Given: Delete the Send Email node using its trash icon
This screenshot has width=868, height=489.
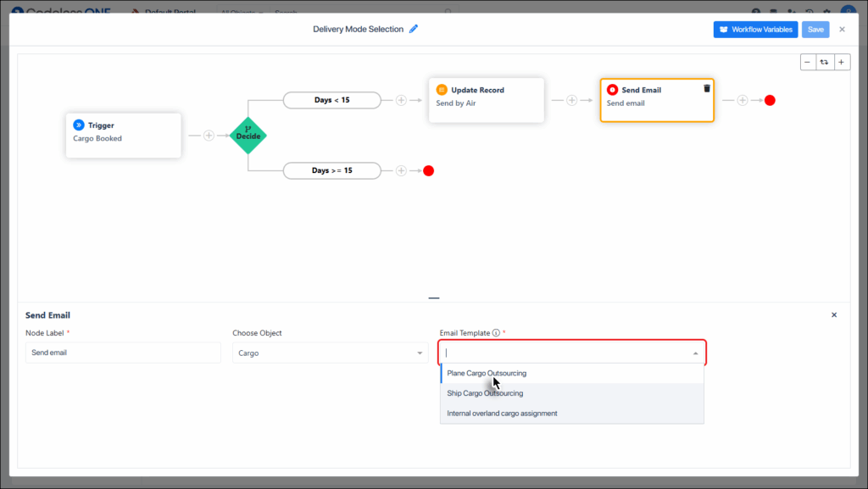Looking at the screenshot, I should pyautogui.click(x=708, y=87).
